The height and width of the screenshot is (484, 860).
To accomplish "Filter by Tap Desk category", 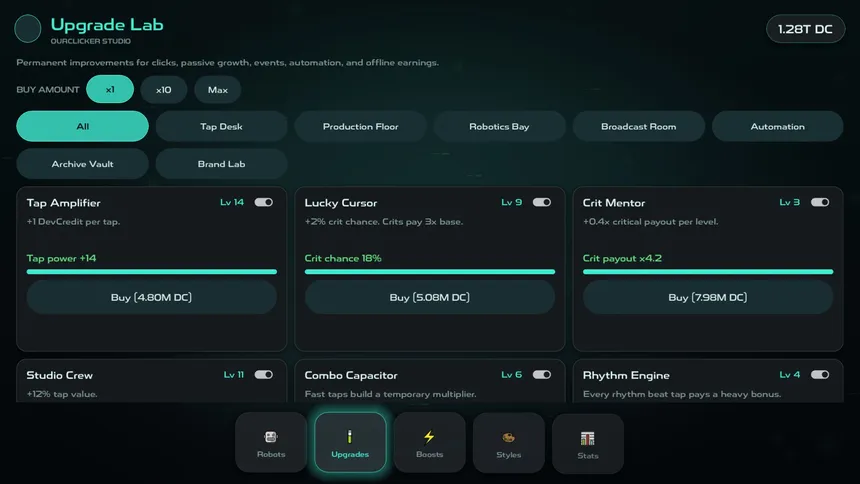I will [221, 126].
